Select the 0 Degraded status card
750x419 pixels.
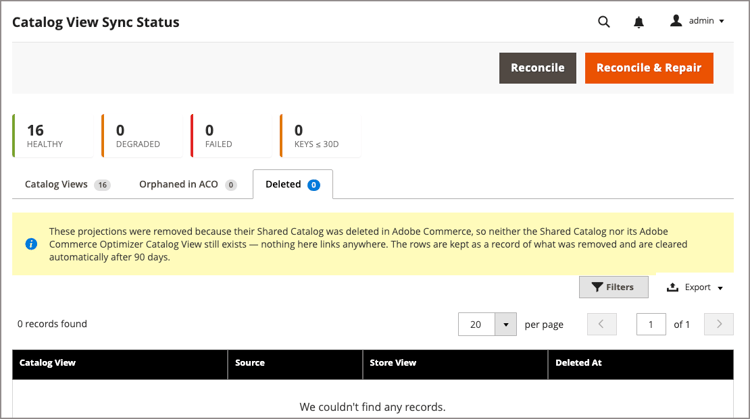pyautogui.click(x=142, y=136)
